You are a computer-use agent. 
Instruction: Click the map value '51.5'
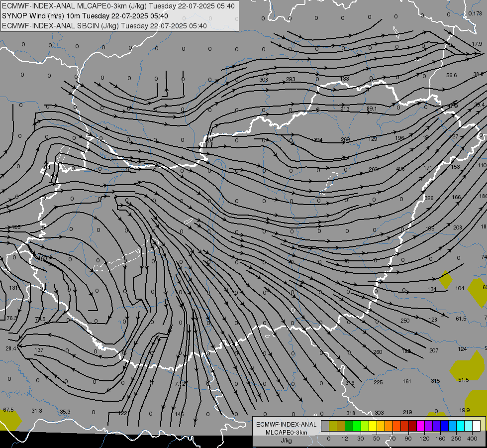click(464, 380)
